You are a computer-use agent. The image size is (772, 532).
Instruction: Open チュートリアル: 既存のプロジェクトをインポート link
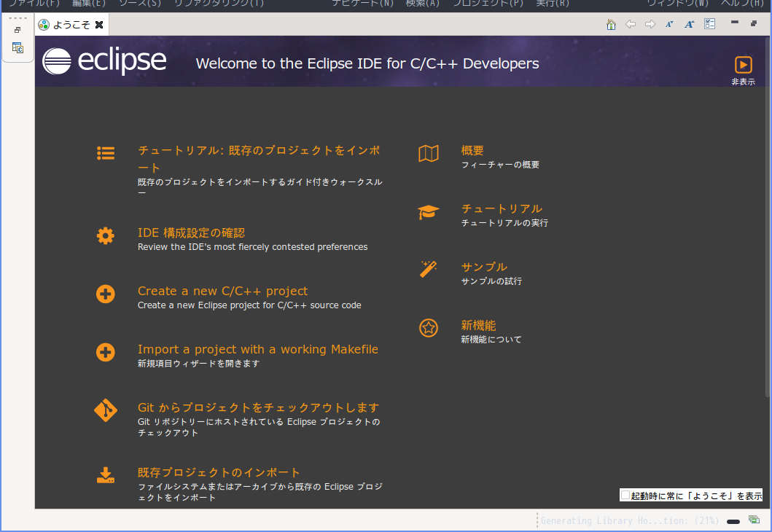[x=259, y=159]
